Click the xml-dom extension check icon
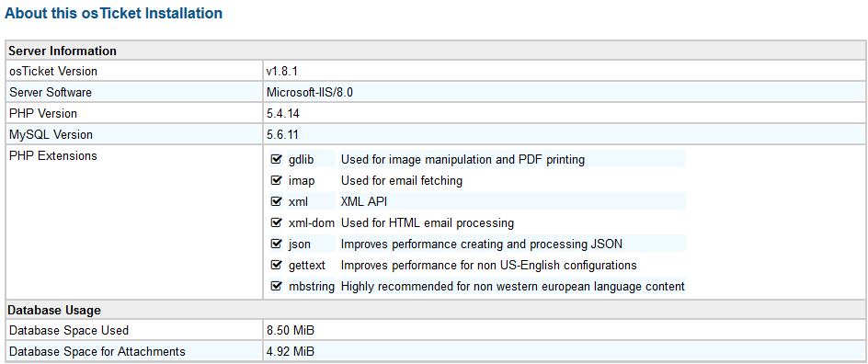Image resolution: width=868 pixels, height=364 pixels. point(276,223)
